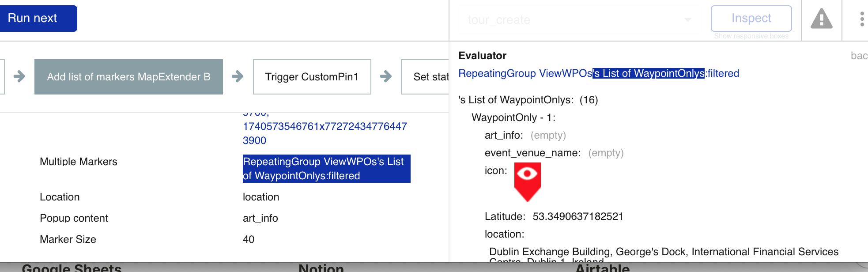Open the tour_create element dropdown
The height and width of the screenshot is (272, 868).
tap(579, 20)
